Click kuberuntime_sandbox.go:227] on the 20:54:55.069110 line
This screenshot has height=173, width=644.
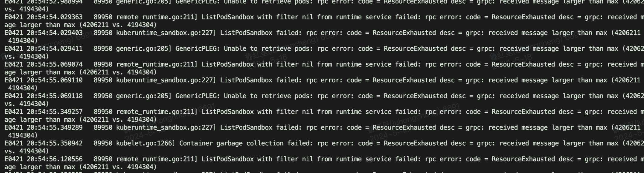166,80
